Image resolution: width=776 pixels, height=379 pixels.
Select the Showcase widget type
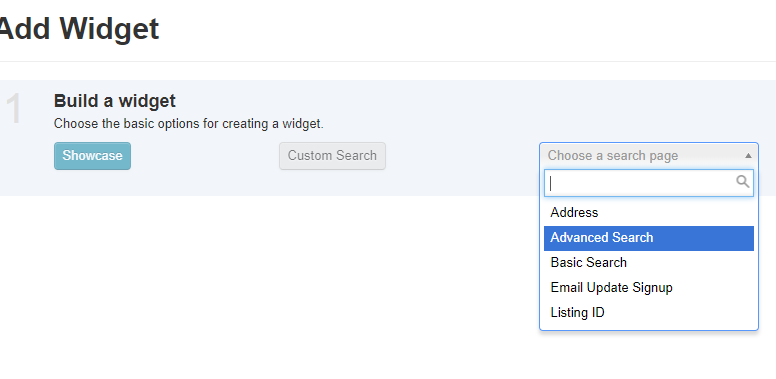coord(93,156)
